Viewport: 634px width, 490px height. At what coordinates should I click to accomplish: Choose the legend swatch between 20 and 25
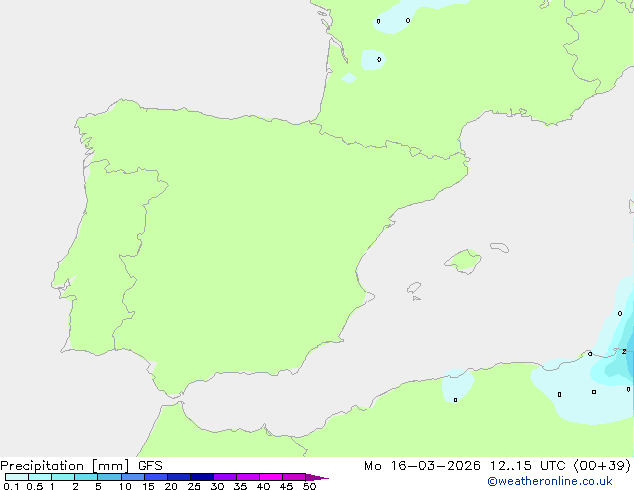coord(179,477)
